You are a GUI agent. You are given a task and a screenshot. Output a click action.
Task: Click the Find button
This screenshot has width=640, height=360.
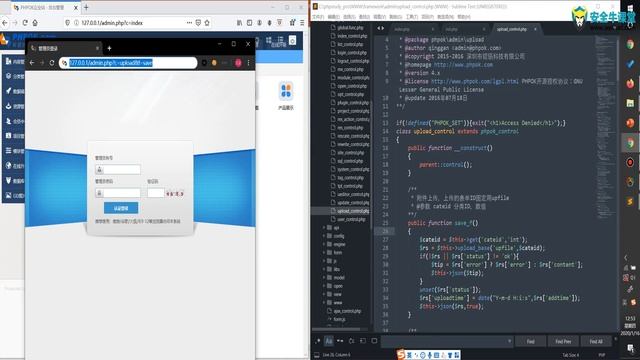(530, 341)
